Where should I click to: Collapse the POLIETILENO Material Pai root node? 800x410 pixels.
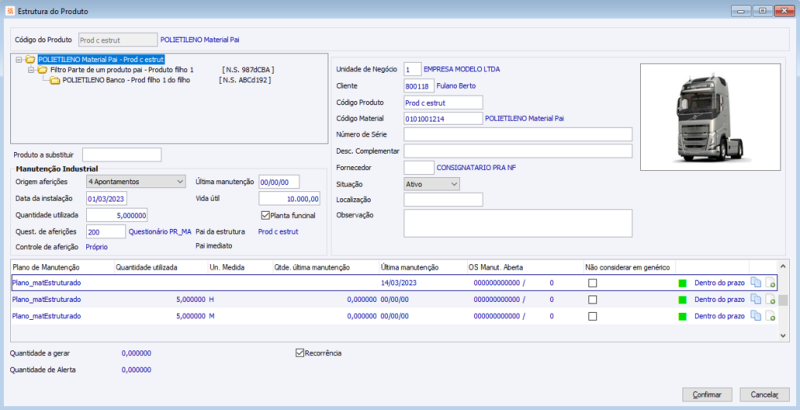pos(19,60)
